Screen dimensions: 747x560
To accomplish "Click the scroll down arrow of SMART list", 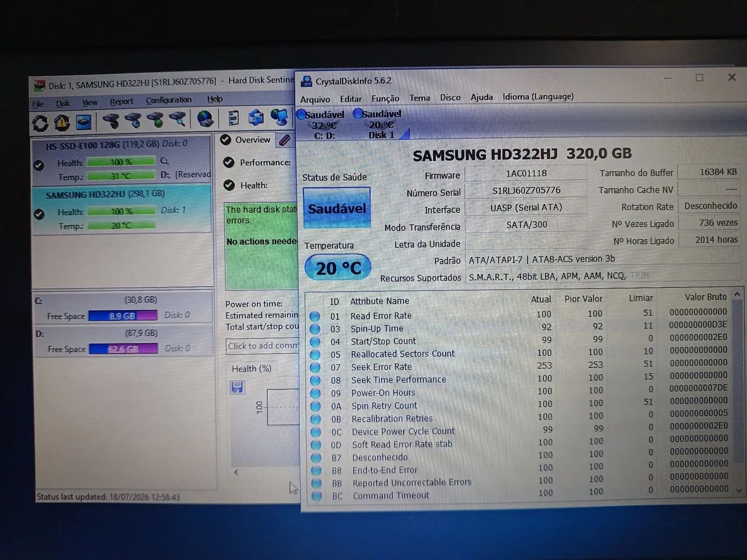I will click(x=738, y=491).
